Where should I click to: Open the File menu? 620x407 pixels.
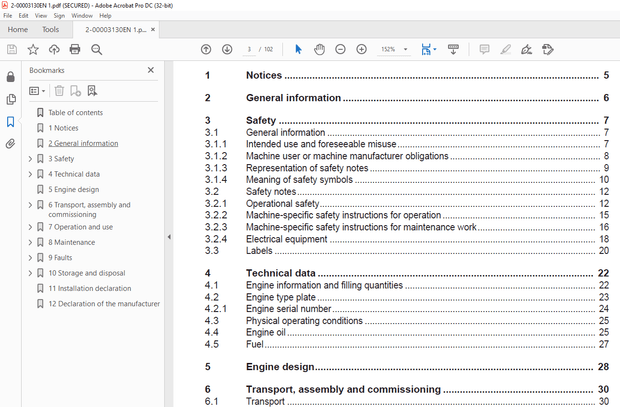[x=8, y=16]
